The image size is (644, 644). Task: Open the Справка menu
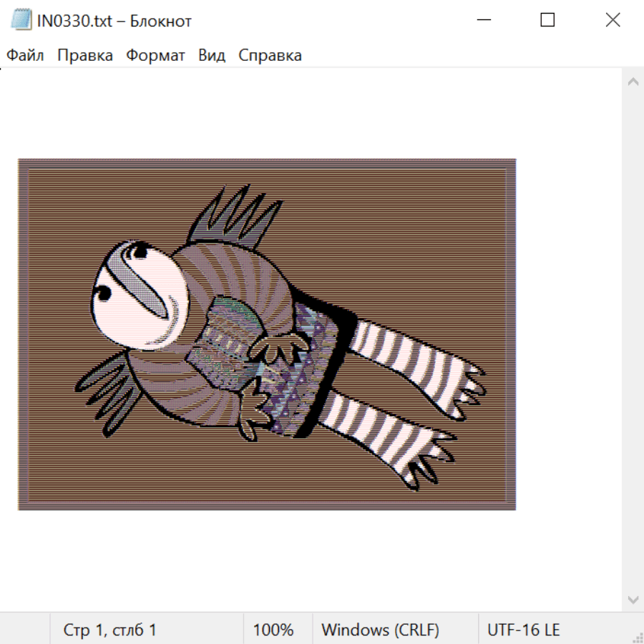[x=270, y=56]
